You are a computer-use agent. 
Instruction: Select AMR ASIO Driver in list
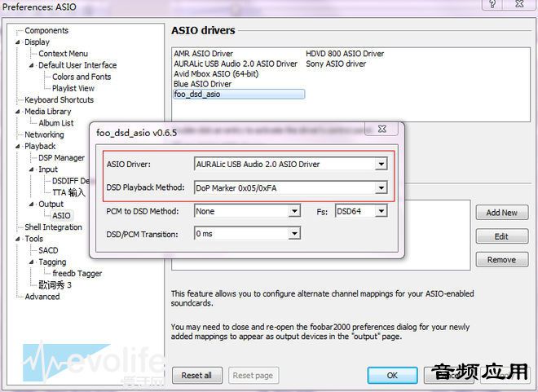tap(204, 54)
